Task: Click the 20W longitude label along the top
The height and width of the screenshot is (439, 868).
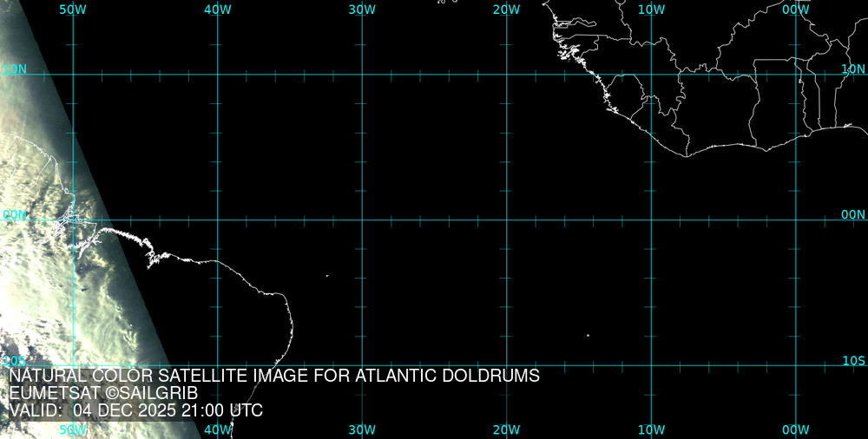Action: point(507,9)
